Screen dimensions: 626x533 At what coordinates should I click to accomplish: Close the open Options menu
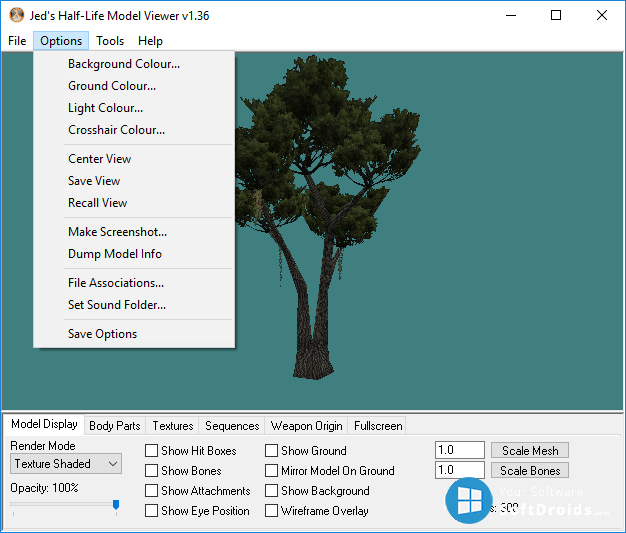61,41
